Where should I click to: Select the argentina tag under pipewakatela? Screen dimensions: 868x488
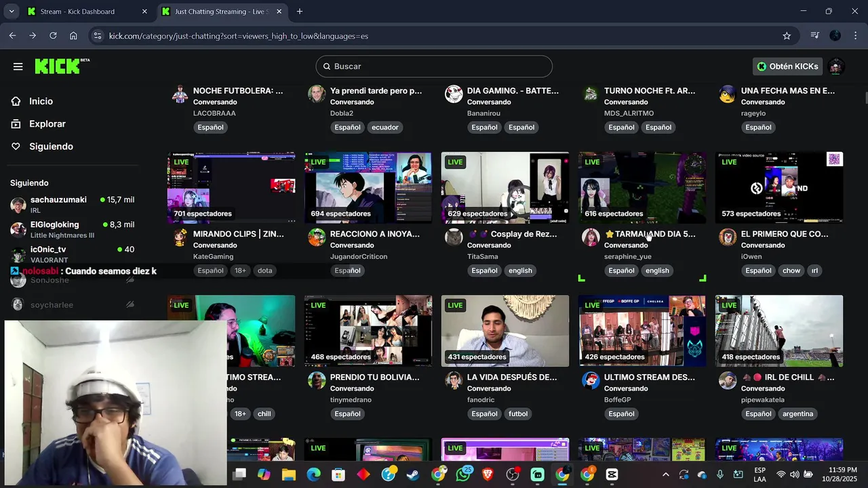coord(797,414)
